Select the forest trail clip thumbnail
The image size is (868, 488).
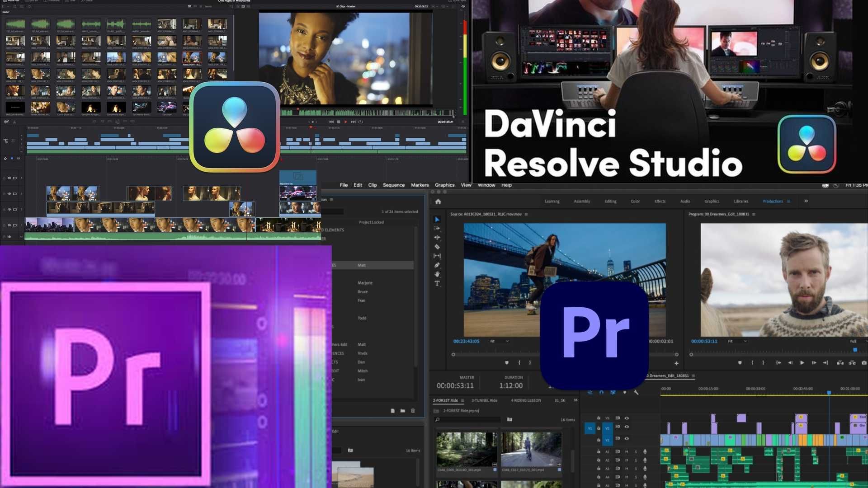coord(467,449)
